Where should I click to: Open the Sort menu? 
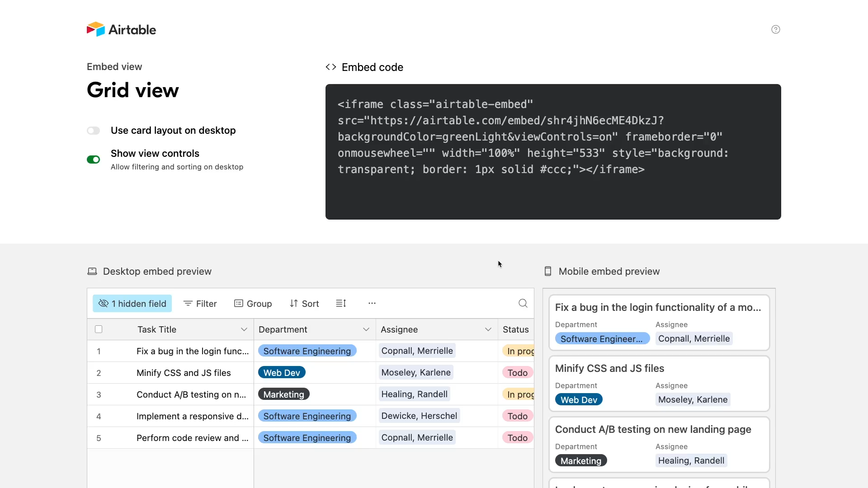[304, 304]
